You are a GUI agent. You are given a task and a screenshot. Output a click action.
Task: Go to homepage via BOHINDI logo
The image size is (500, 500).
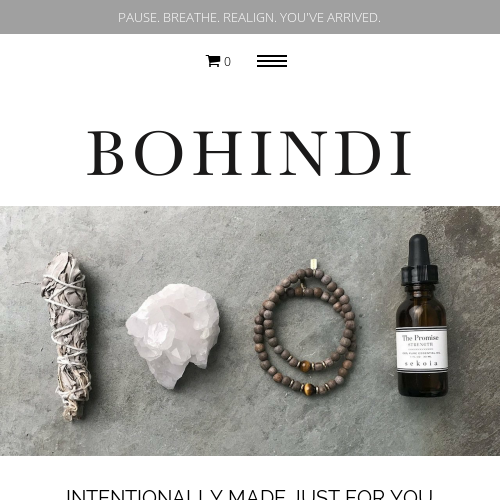tap(249, 153)
